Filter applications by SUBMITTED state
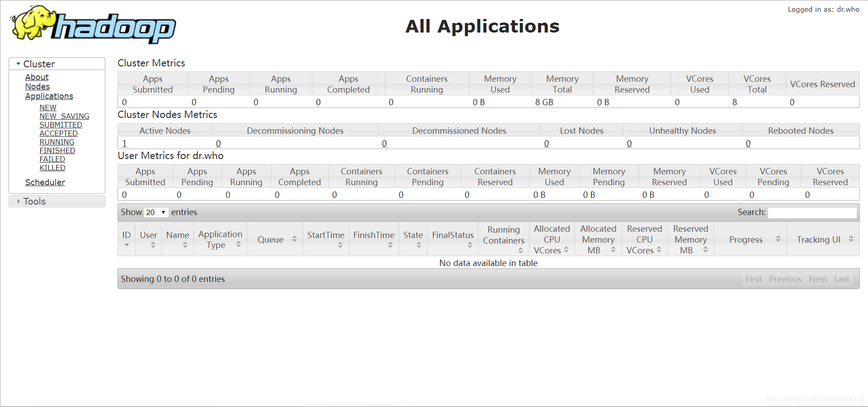Viewport: 868px width, 407px height. (x=61, y=125)
